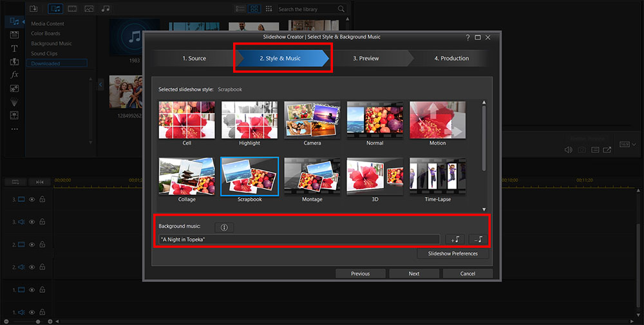
Task: Add background music with plus-note button
Action: click(x=455, y=239)
